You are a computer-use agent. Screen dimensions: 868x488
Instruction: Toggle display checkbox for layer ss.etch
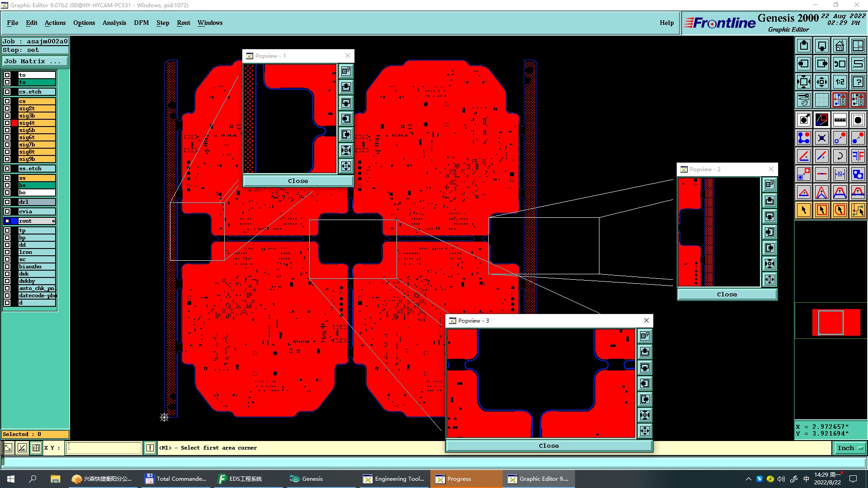7,169
